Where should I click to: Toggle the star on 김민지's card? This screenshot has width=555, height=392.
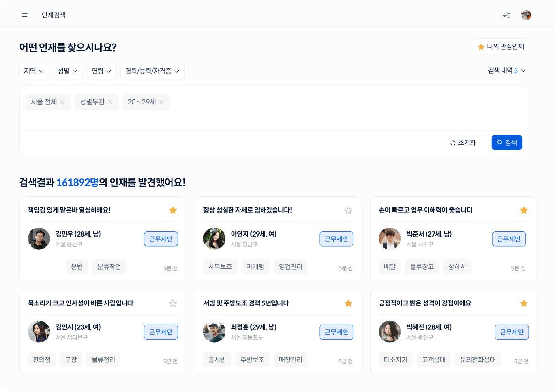point(173,303)
